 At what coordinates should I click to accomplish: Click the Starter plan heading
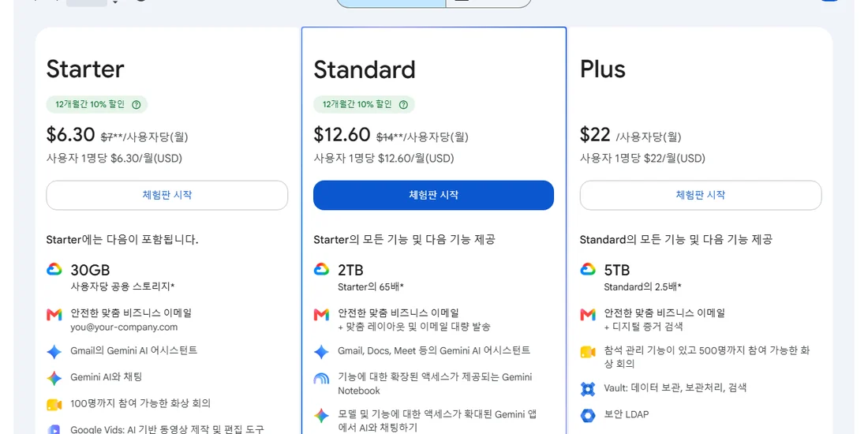[85, 69]
